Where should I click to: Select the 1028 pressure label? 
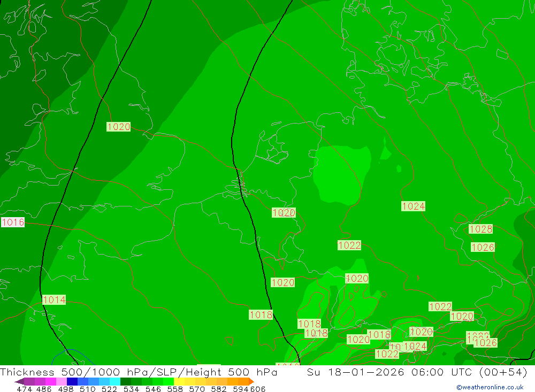(x=481, y=229)
